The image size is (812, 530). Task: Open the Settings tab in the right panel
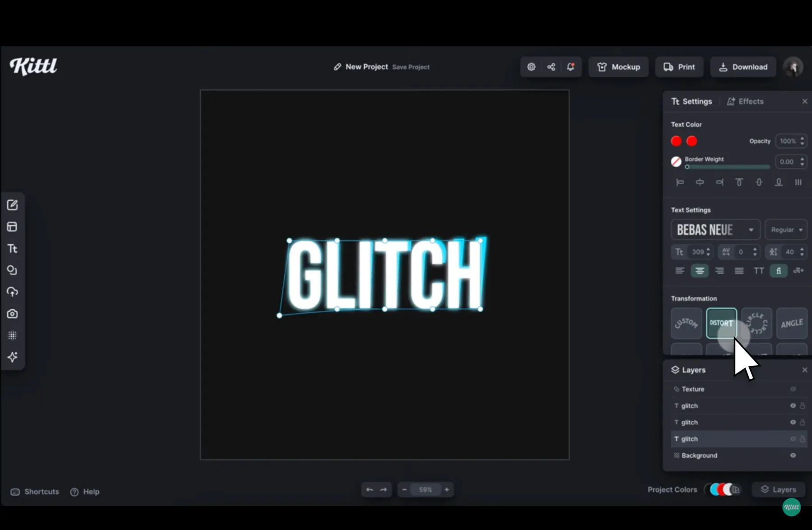692,101
